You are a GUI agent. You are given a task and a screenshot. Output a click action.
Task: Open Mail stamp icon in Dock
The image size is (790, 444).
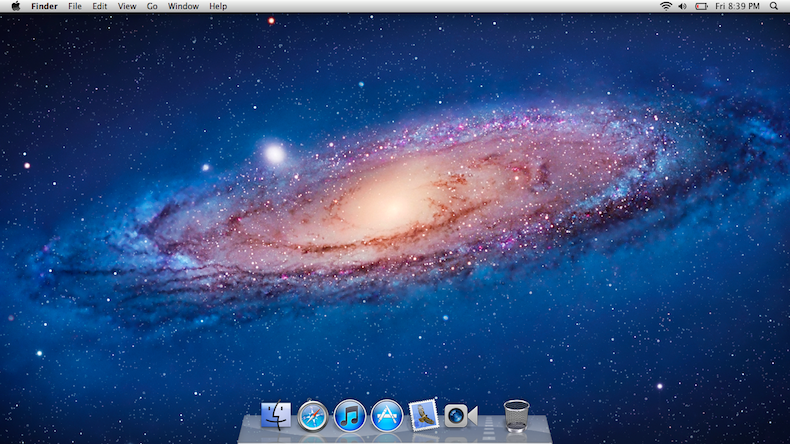423,416
